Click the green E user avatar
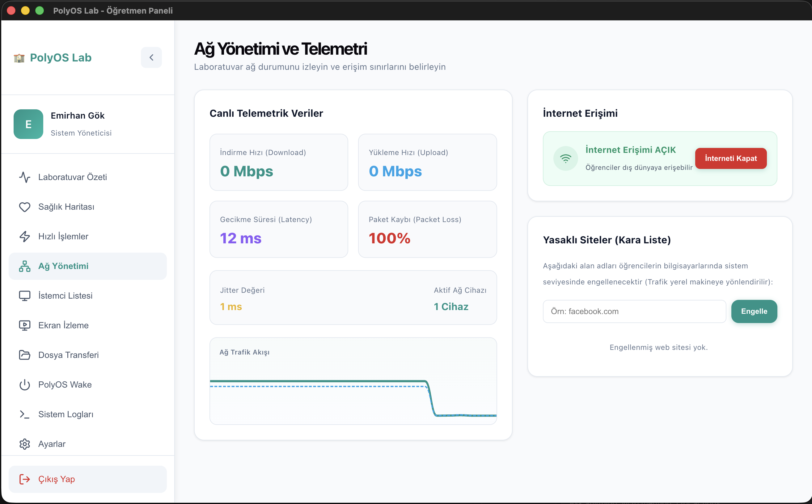Image resolution: width=812 pixels, height=504 pixels. coord(28,124)
